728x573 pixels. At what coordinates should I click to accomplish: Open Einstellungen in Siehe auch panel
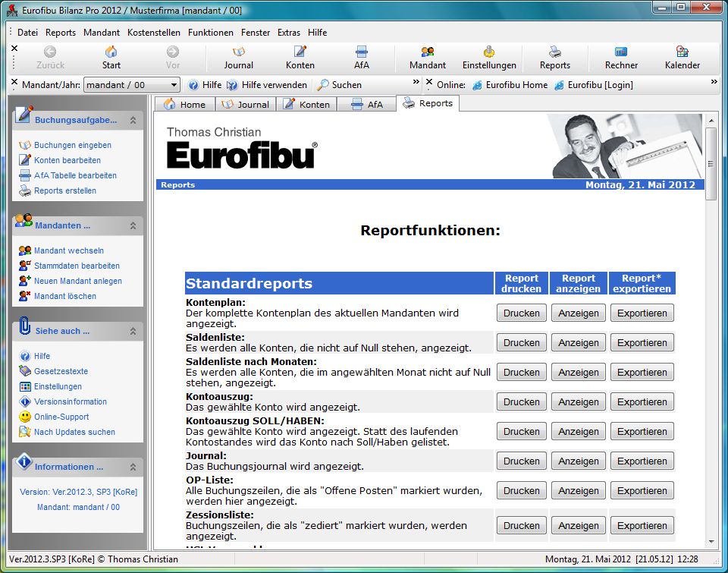pos(50,386)
